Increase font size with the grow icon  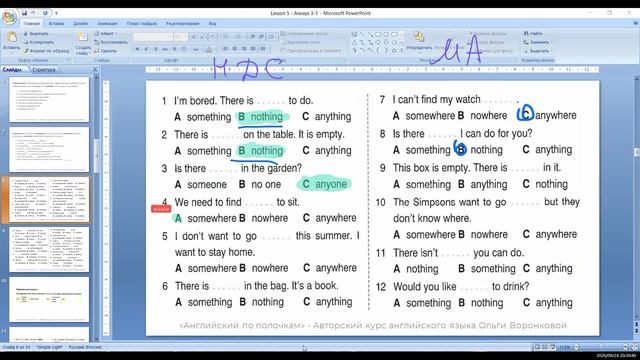[x=194, y=37]
